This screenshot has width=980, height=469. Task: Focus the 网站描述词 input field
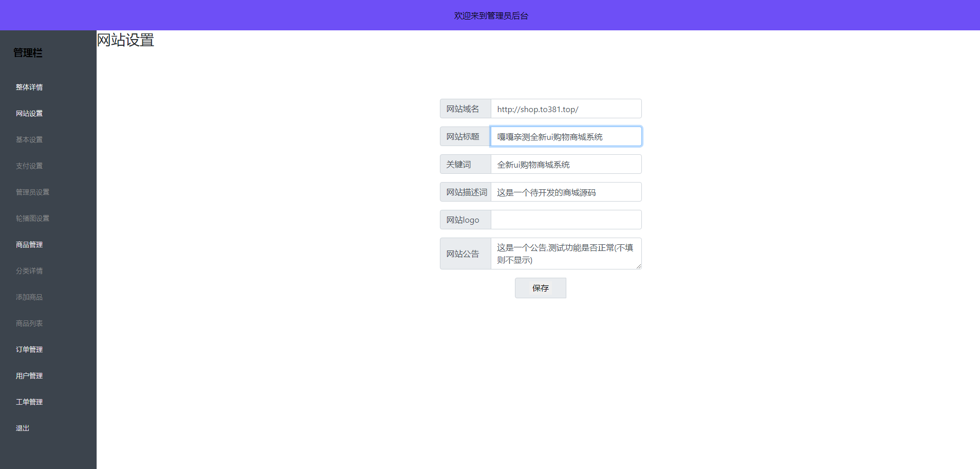566,192
